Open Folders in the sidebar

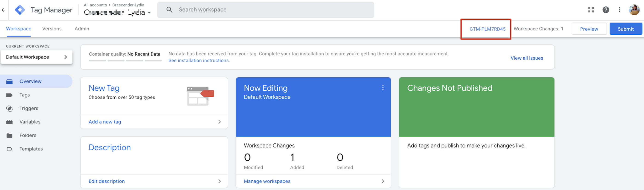[28, 135]
